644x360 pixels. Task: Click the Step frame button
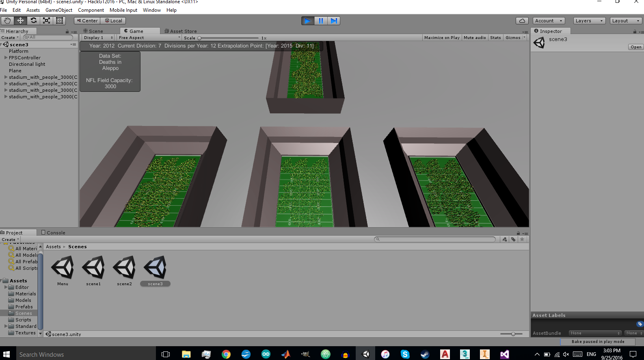coord(334,21)
